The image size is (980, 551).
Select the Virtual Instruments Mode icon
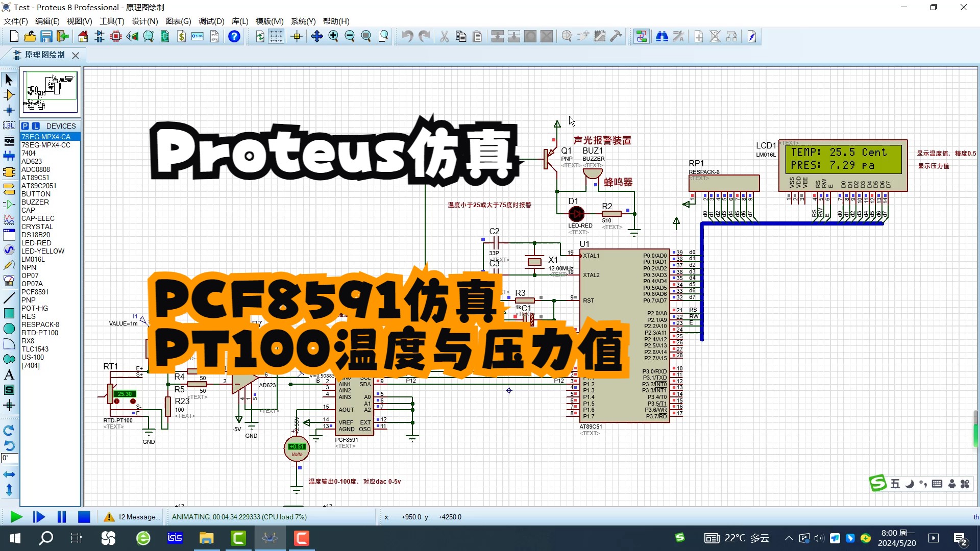pos(9,280)
